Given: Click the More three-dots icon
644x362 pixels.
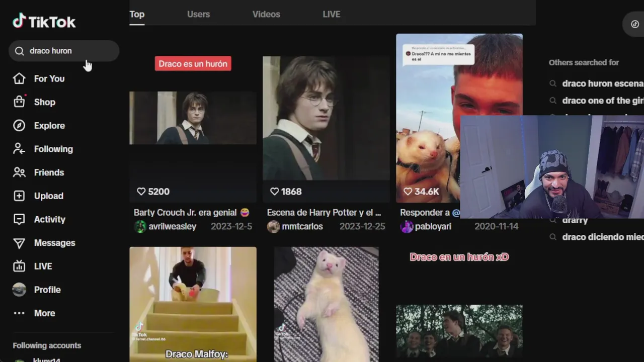Looking at the screenshot, I should tap(19, 313).
